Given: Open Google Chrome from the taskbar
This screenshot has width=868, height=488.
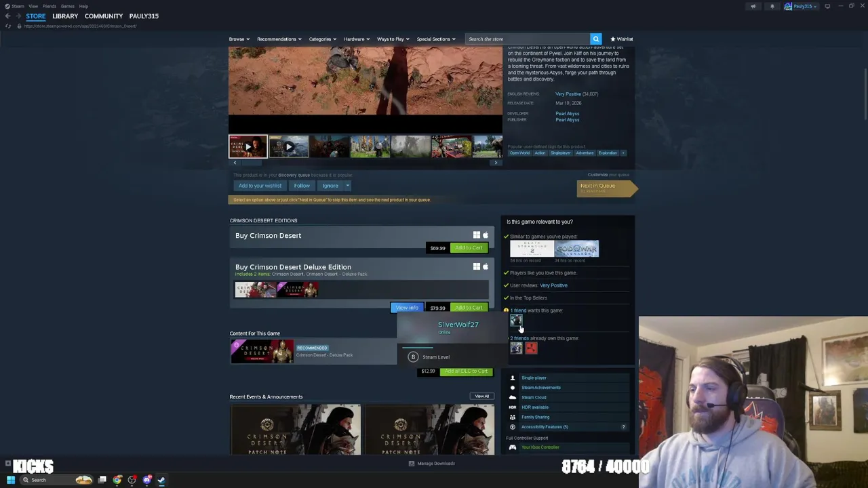Looking at the screenshot, I should click(117, 480).
